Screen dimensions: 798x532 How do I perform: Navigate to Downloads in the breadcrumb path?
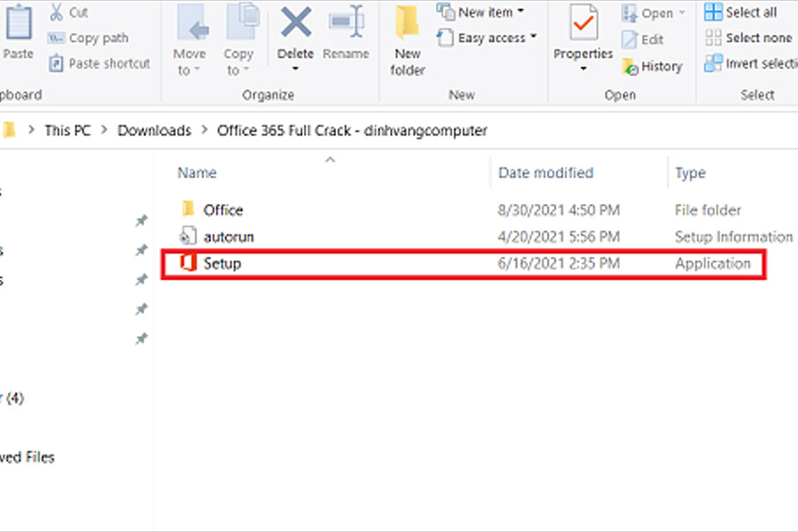(x=154, y=130)
